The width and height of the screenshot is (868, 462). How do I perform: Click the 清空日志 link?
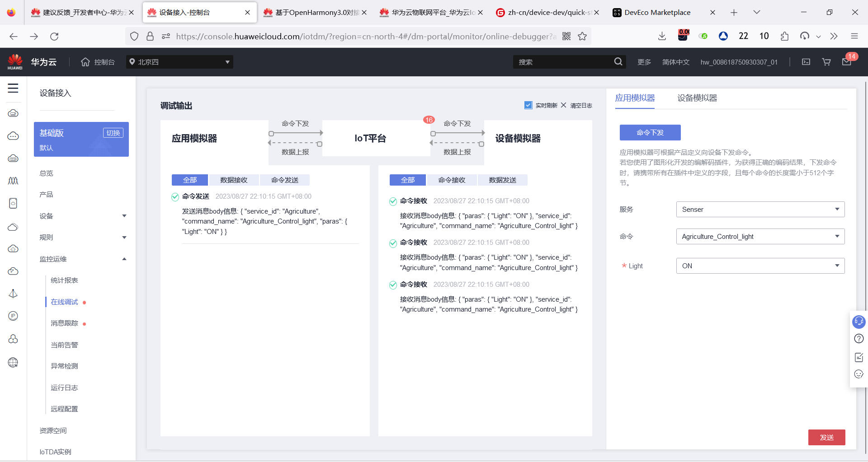(581, 105)
